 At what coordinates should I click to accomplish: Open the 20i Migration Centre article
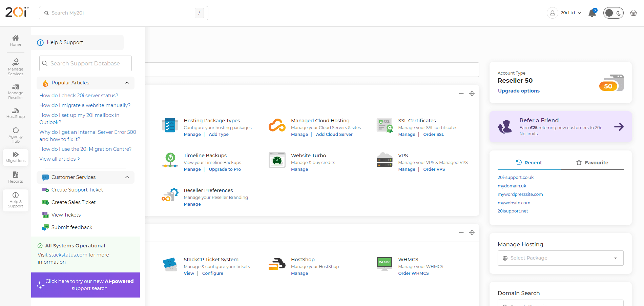coord(85,149)
